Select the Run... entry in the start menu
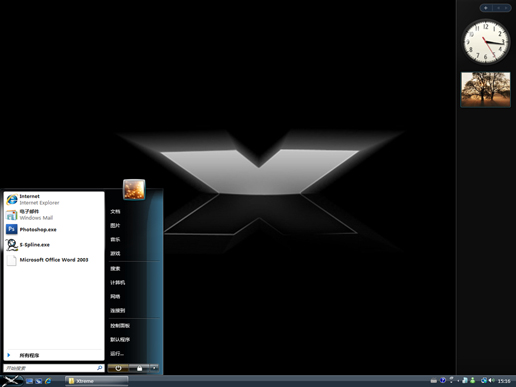Image resolution: width=516 pixels, height=387 pixels. (117, 354)
